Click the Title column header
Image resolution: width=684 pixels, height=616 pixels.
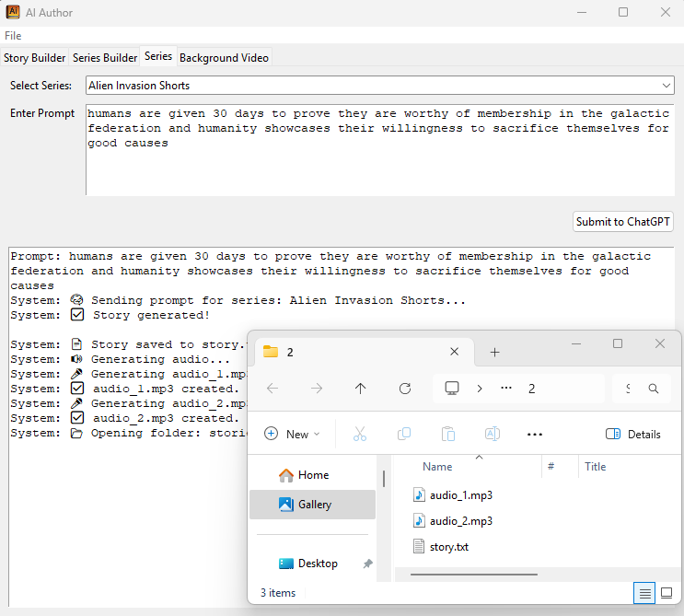[595, 467]
